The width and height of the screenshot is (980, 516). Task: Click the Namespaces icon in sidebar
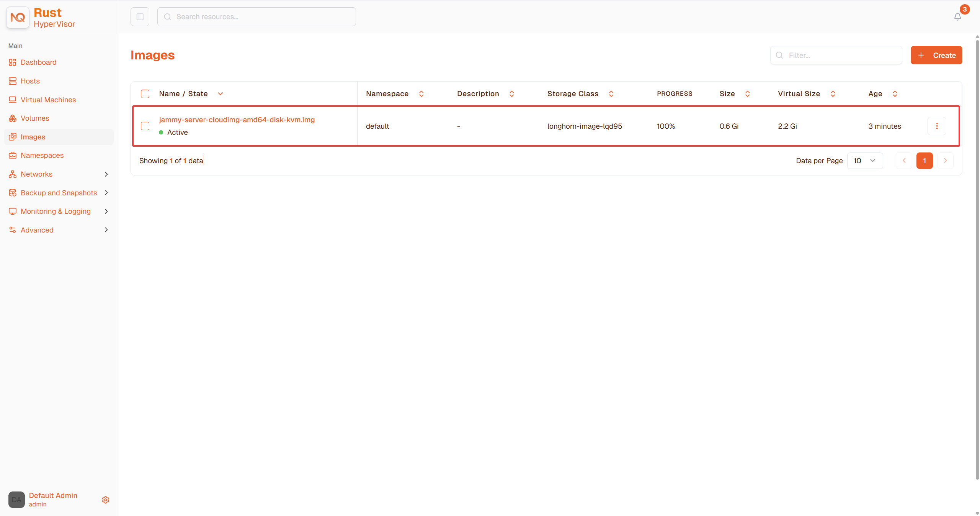pyautogui.click(x=13, y=156)
